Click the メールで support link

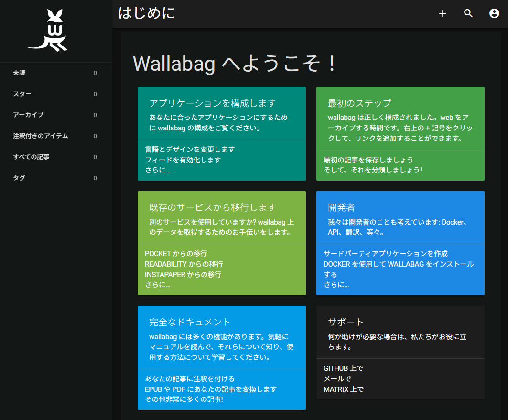337,378
